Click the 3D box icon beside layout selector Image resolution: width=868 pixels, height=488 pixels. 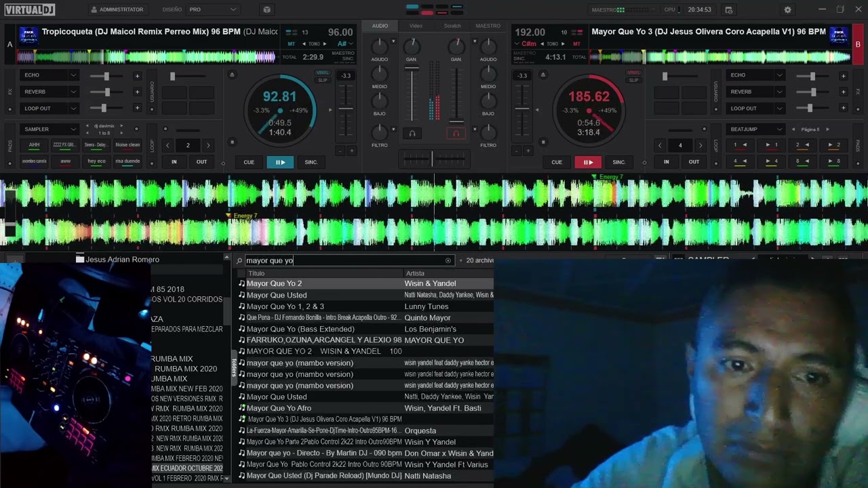point(267,9)
